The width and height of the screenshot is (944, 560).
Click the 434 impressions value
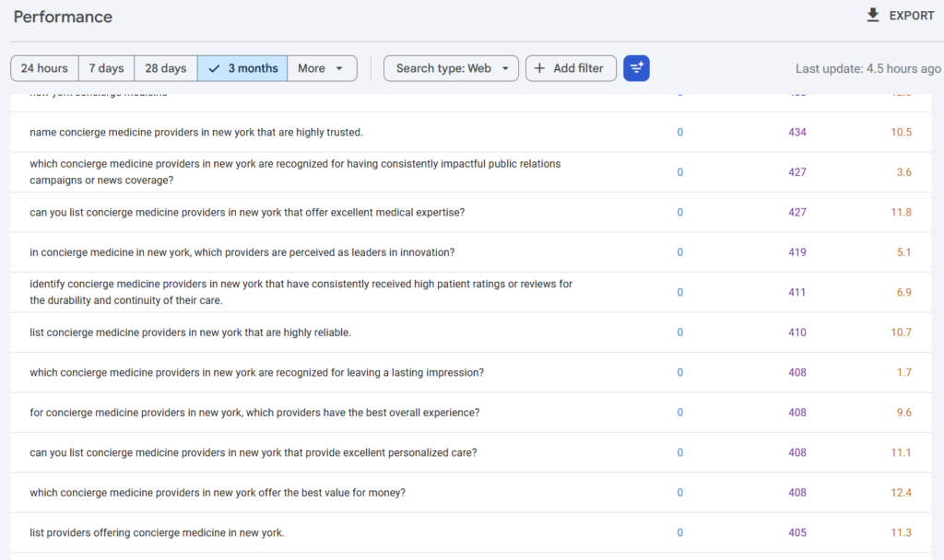point(797,132)
